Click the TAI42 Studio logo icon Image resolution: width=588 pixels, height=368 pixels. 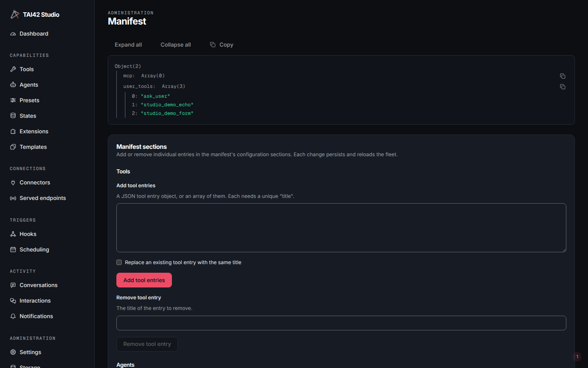(15, 15)
